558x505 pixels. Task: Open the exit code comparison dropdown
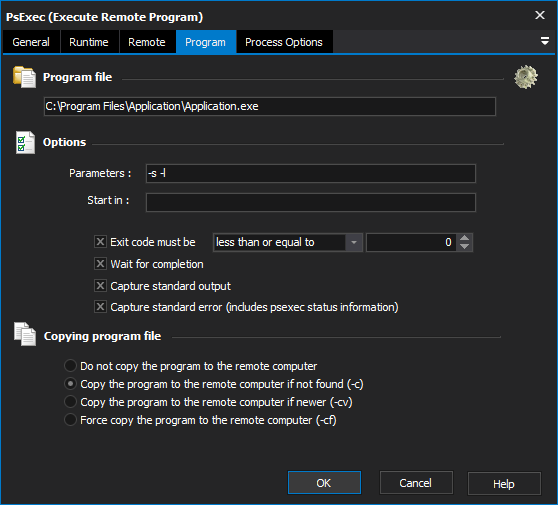pyautogui.click(x=354, y=242)
